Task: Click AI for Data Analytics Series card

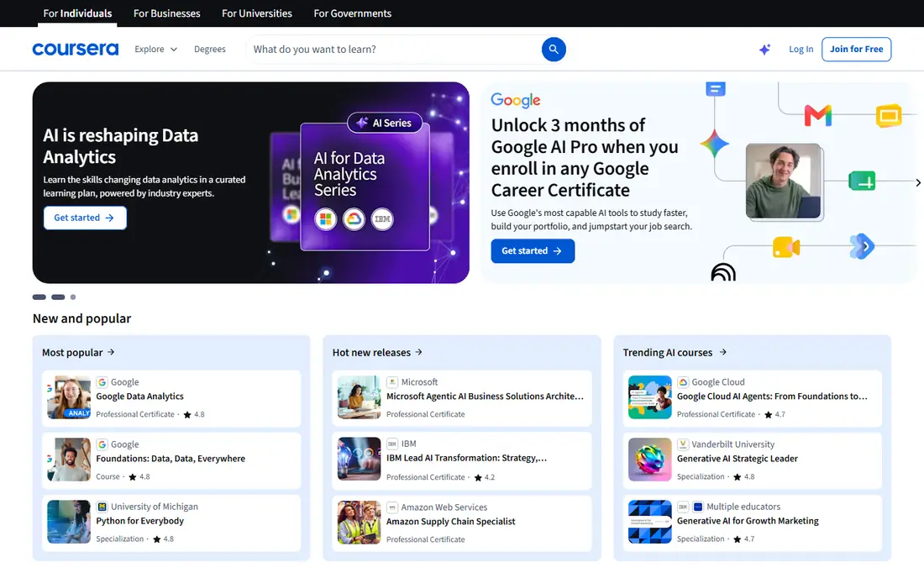Action: (365, 187)
